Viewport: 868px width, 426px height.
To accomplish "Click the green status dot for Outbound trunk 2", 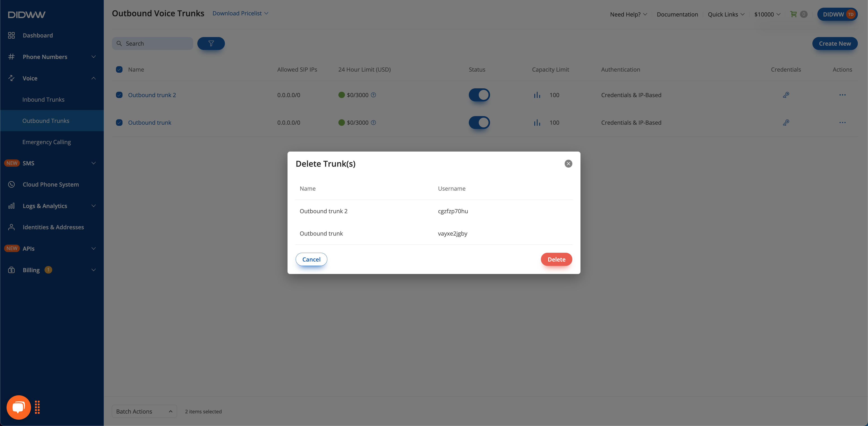I will point(341,95).
